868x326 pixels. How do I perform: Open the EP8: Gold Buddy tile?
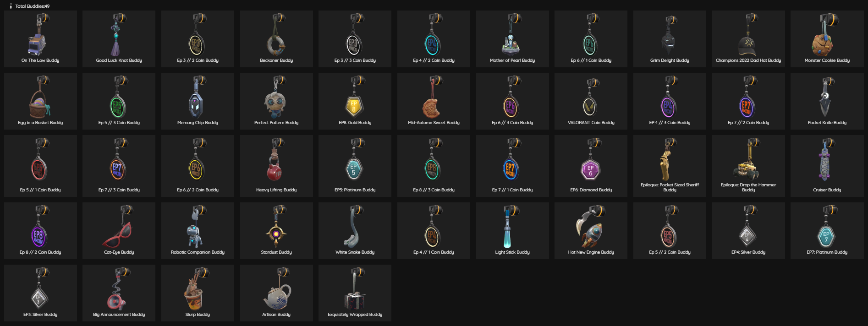355,101
